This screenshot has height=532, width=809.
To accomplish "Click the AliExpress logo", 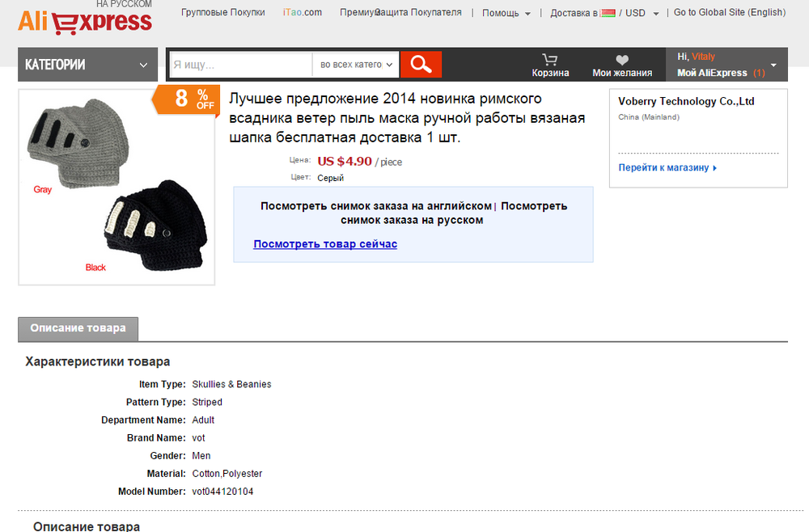I will tap(85, 19).
